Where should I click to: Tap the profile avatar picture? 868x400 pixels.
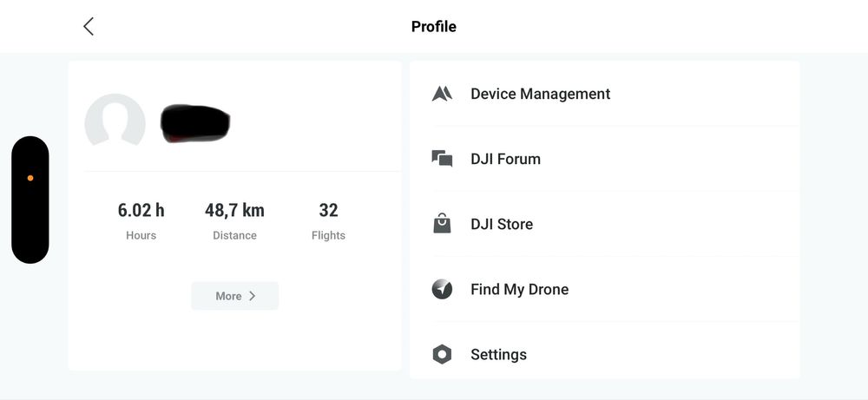point(115,123)
